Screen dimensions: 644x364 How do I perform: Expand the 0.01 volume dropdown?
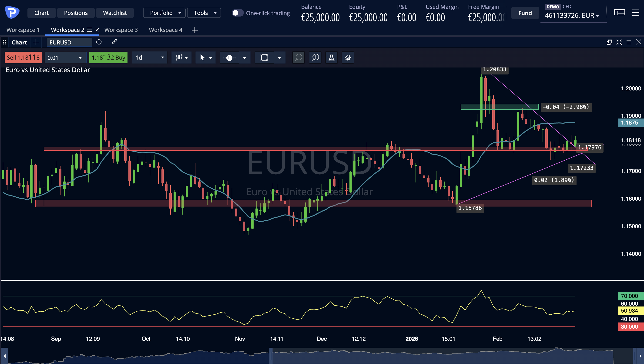[65, 58]
